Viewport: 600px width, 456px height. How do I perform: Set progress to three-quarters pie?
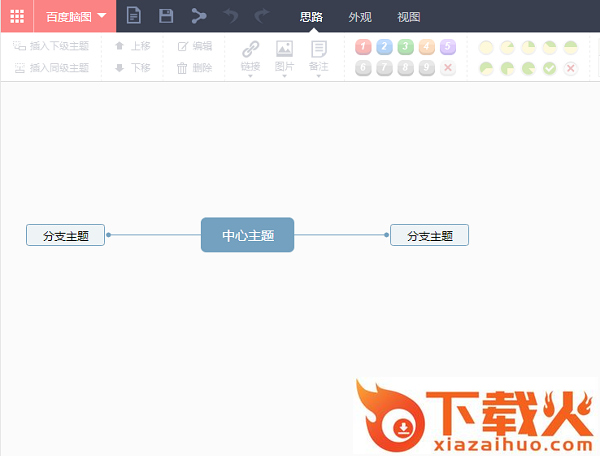pyautogui.click(x=507, y=68)
